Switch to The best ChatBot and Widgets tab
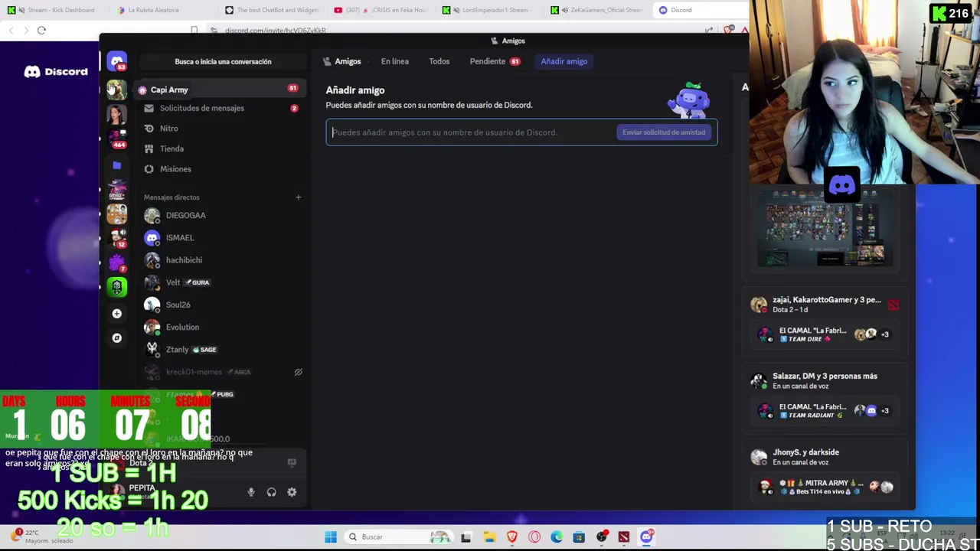Screen dimensions: 980x551 (x=273, y=10)
